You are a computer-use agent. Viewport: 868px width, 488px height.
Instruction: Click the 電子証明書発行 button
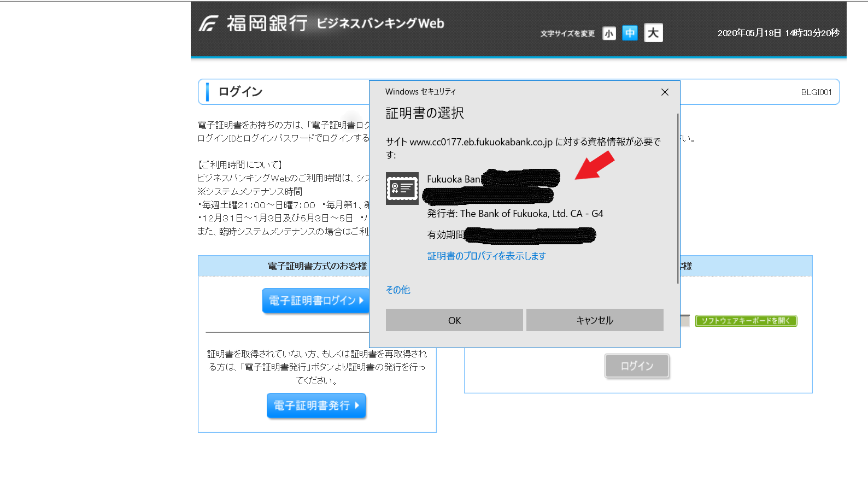[316, 405]
